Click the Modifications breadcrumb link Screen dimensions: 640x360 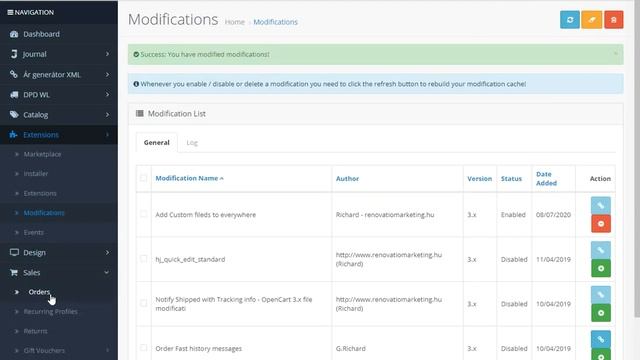click(x=276, y=22)
